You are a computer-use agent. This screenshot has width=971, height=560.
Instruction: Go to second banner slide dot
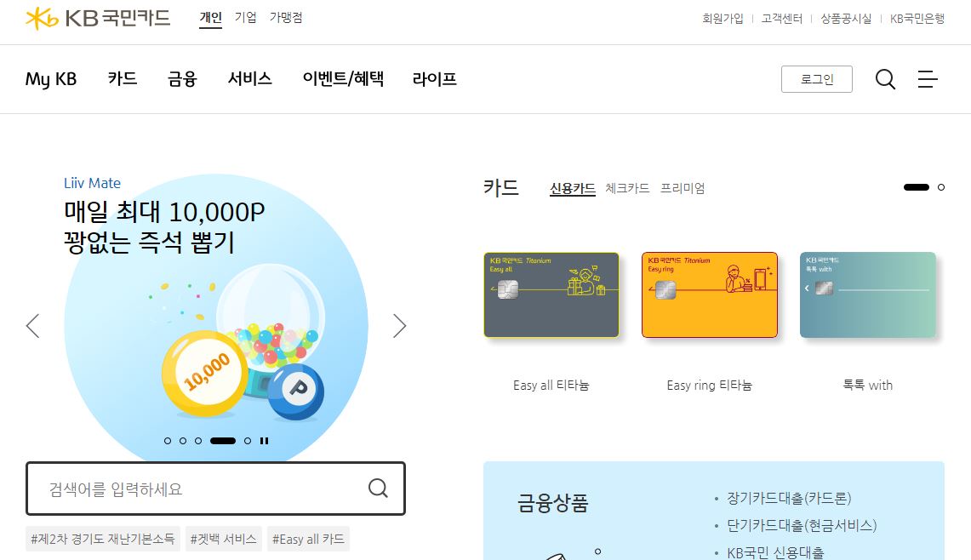[x=183, y=441]
